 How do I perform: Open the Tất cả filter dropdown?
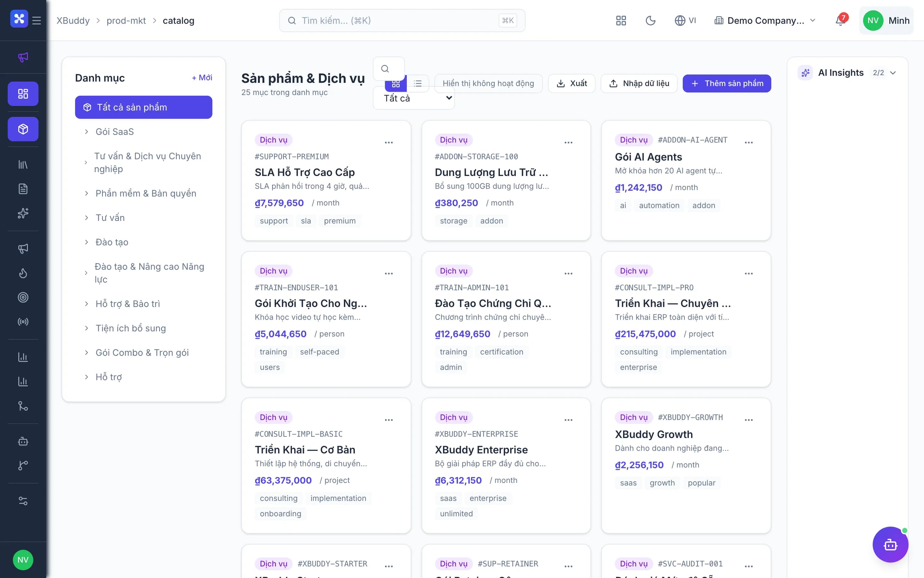(414, 98)
